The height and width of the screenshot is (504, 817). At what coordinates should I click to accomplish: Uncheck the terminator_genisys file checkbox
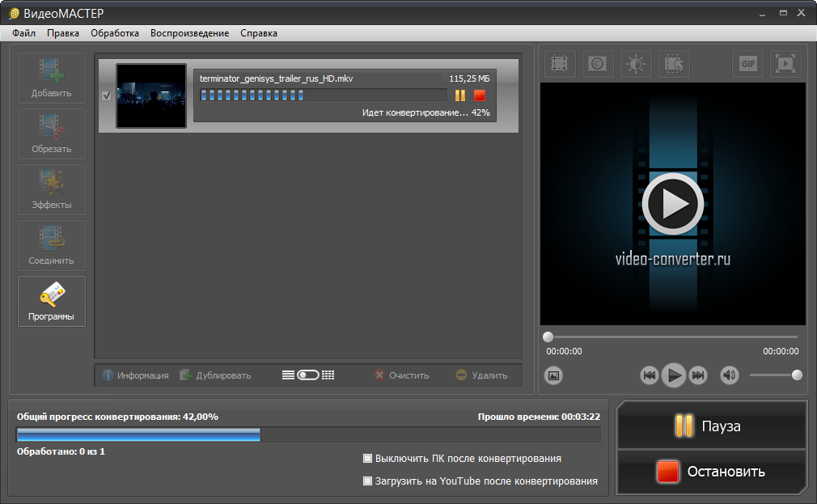(107, 96)
